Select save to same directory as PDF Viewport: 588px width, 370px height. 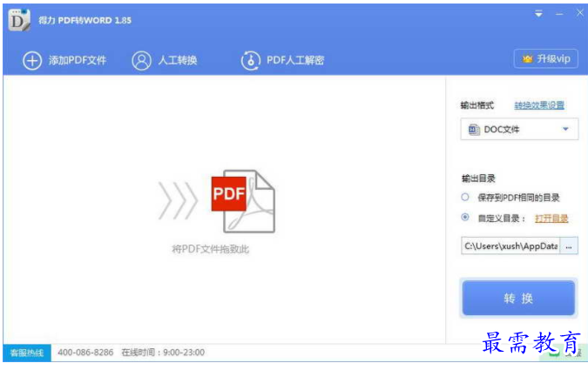point(465,197)
